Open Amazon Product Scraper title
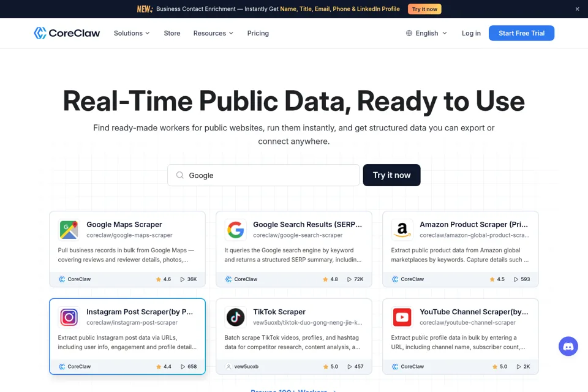Viewport: 588px width, 392px height. click(x=473, y=224)
